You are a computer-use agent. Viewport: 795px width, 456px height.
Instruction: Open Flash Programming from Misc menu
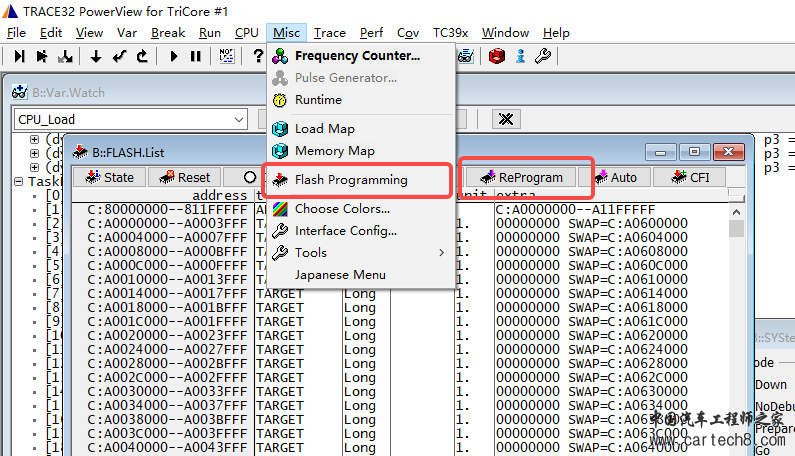351,180
